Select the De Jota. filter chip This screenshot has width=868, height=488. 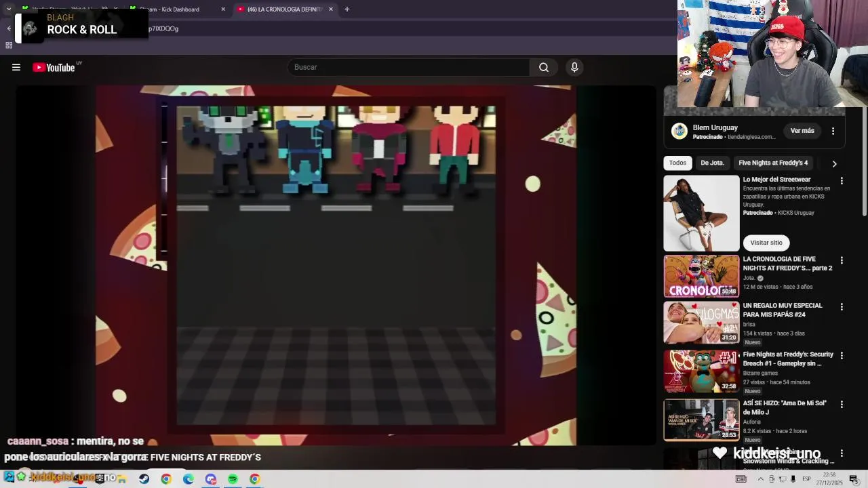click(712, 163)
